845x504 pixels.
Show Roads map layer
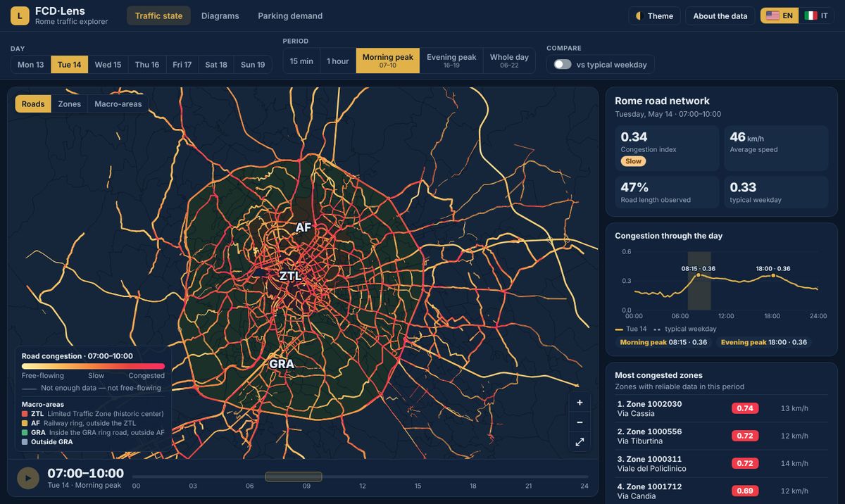point(33,104)
